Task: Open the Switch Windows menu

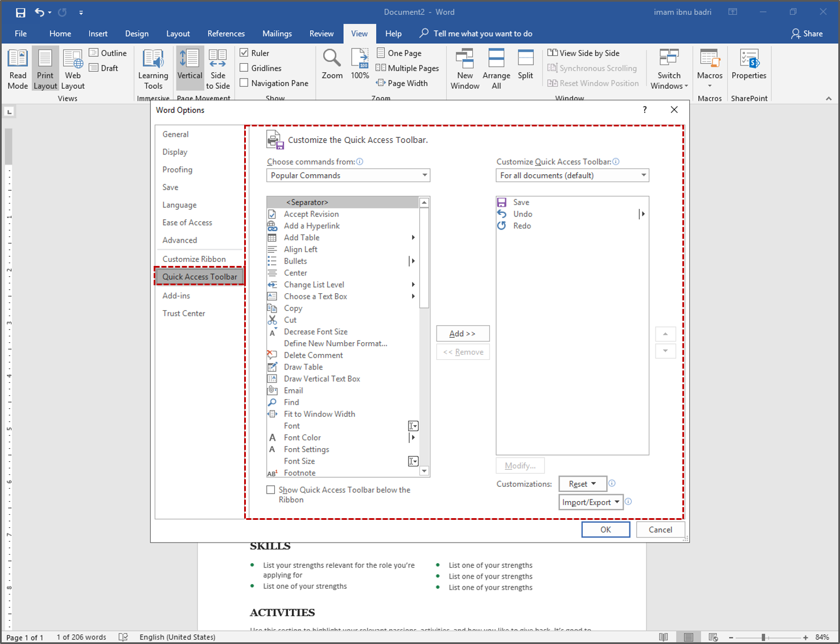Action: pyautogui.click(x=669, y=69)
